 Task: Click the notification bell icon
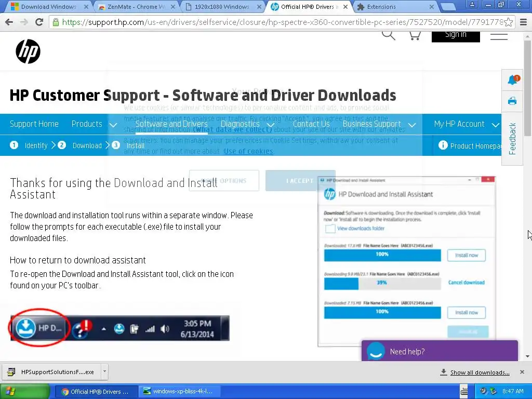[x=512, y=80]
